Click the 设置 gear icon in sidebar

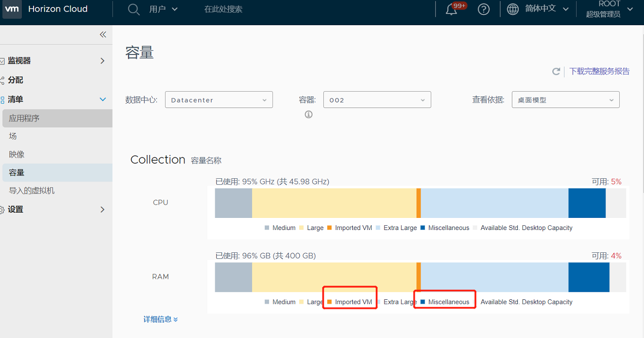pos(2,210)
